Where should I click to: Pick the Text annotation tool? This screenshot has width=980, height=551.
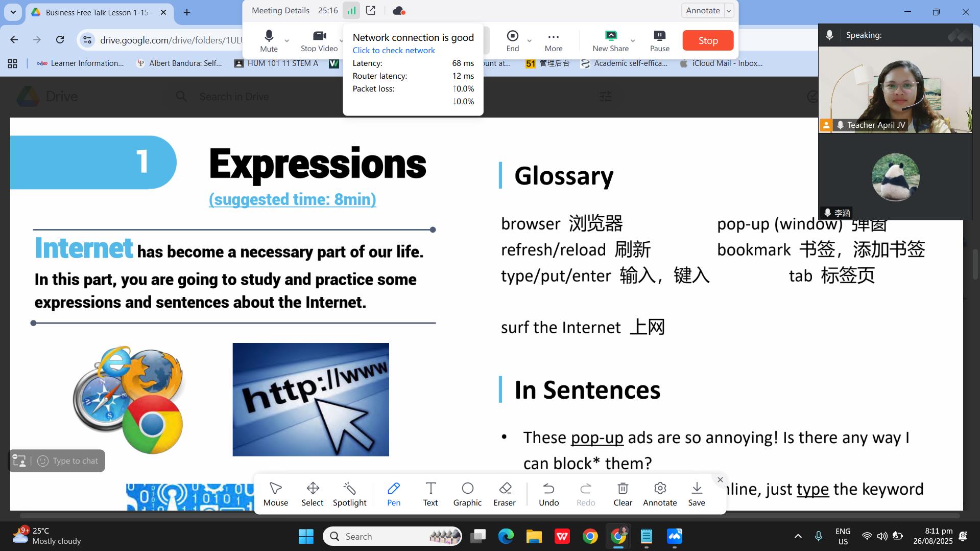pos(431,494)
